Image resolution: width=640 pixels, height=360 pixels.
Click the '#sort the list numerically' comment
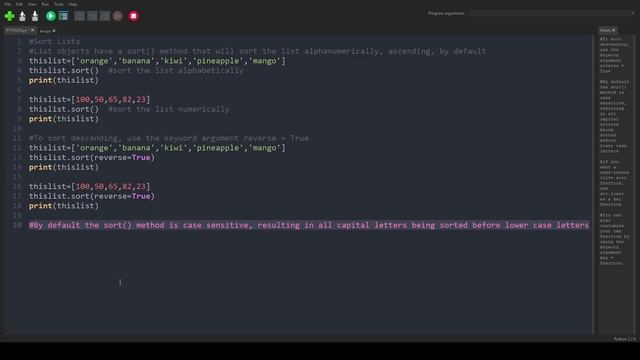pyautogui.click(x=169, y=109)
